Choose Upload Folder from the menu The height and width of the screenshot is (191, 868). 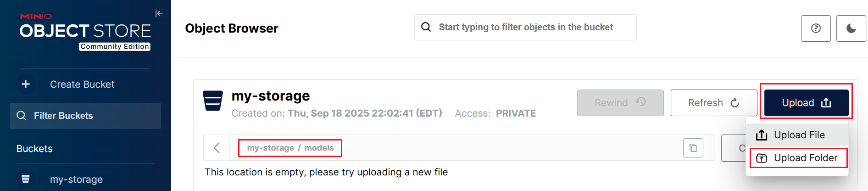pos(797,158)
